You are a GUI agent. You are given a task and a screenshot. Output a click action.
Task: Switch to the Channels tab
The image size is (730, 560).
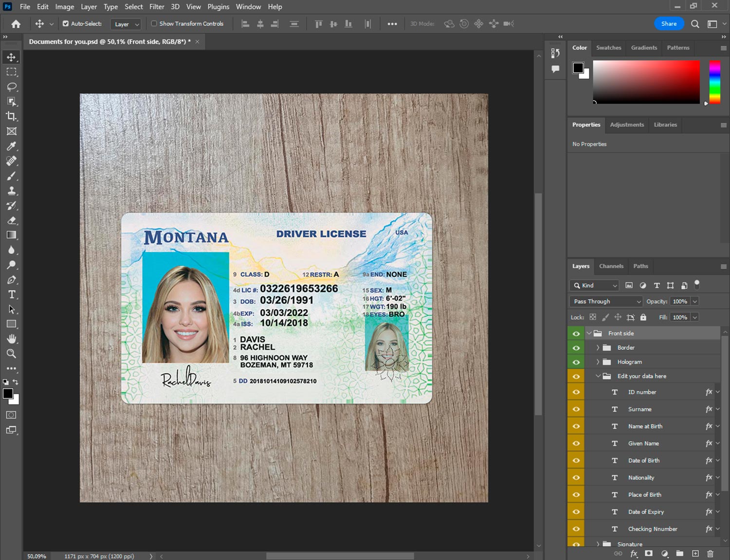coord(611,266)
